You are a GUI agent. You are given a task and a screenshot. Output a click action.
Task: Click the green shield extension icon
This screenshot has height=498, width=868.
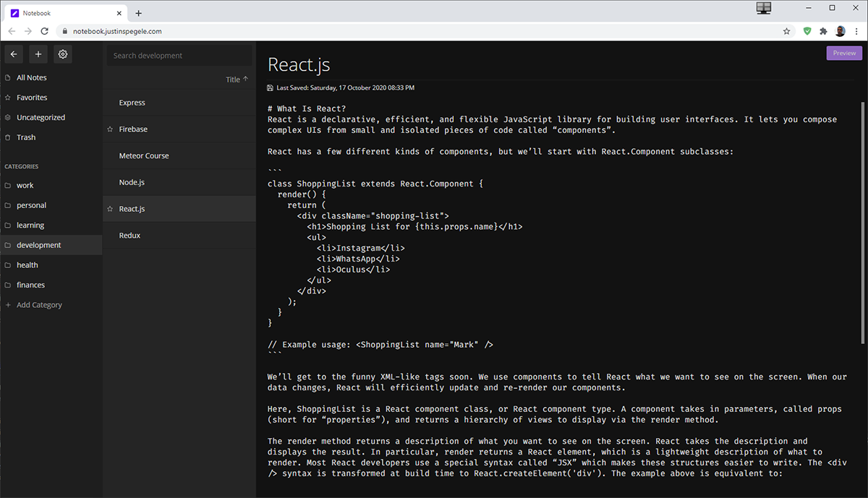pyautogui.click(x=807, y=31)
